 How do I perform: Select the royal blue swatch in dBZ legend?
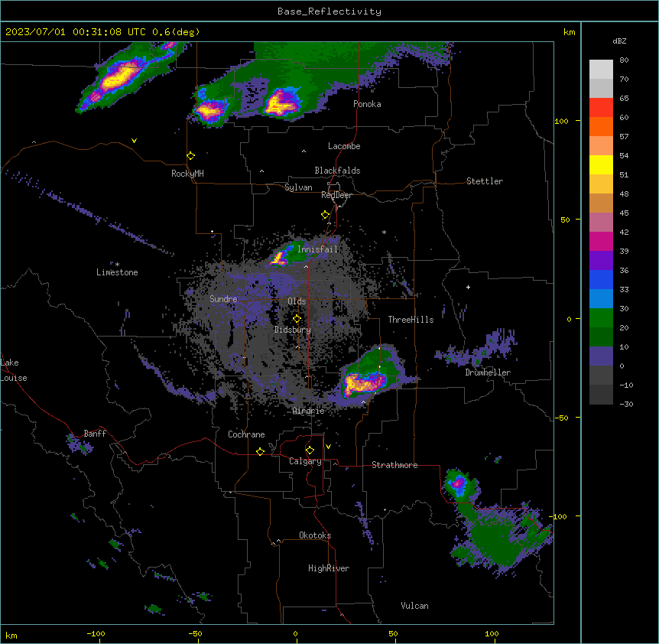[x=601, y=279]
